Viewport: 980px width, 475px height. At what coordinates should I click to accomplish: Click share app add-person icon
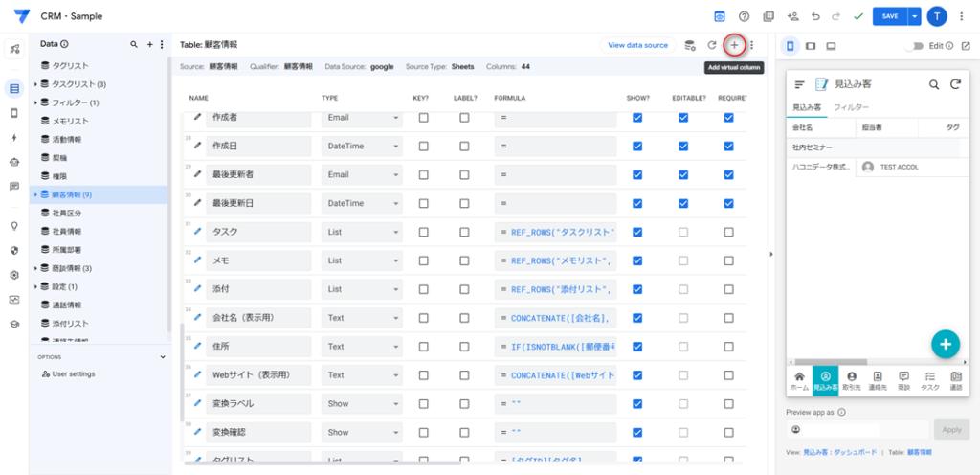793,17
